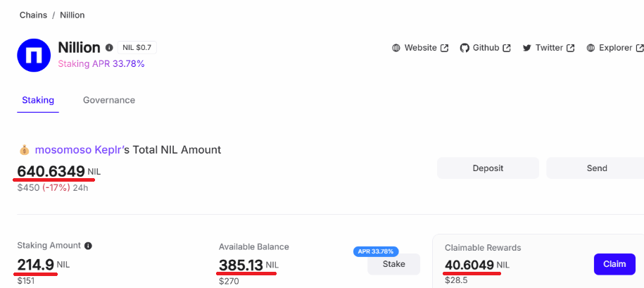The width and height of the screenshot is (644, 288).
Task: Open the Github link
Action: (x=486, y=48)
